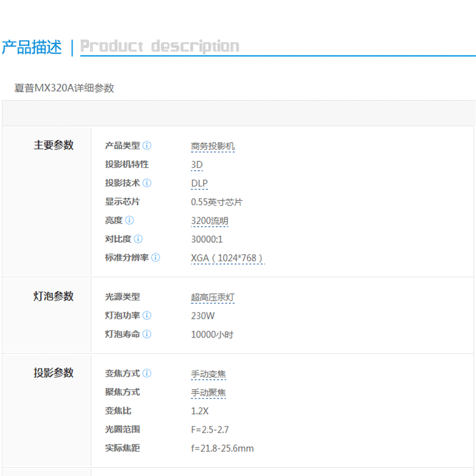Click the 手动聚焦 focus mode link

[208, 393]
